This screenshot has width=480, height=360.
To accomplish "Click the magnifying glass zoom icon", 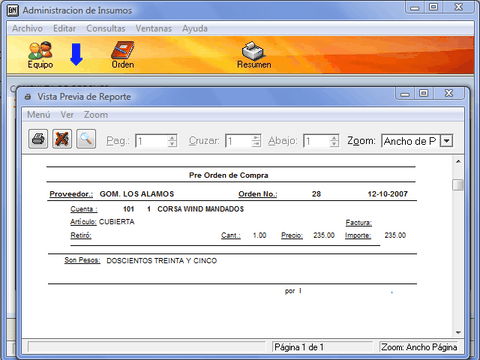I will point(86,139).
